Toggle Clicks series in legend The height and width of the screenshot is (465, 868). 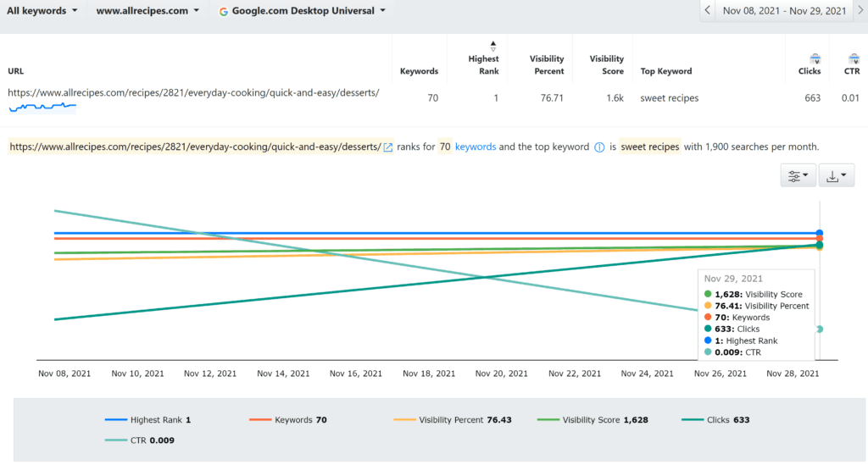pos(715,419)
